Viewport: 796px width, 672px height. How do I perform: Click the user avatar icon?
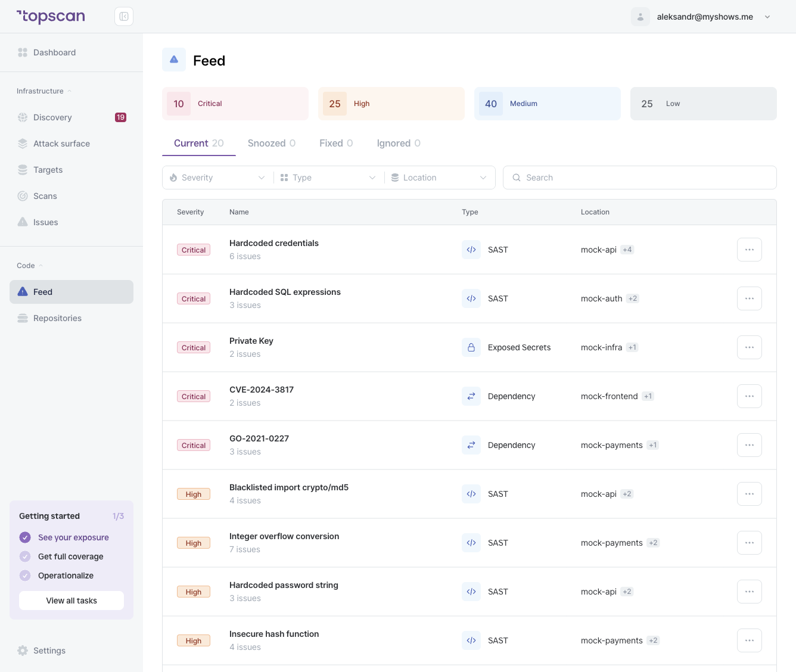(x=640, y=17)
